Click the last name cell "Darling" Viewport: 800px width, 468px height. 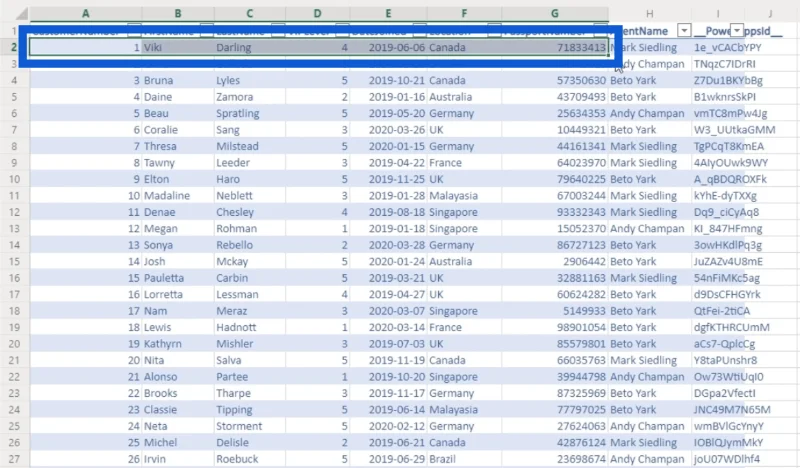(x=249, y=47)
